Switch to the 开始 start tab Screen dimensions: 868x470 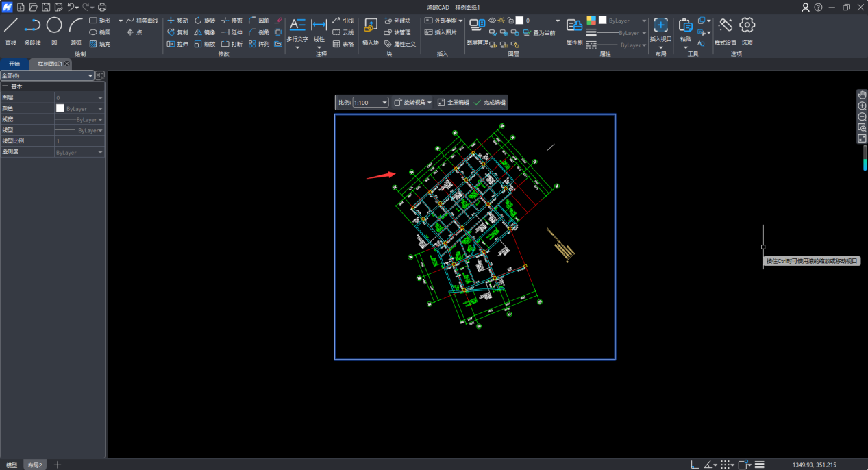coord(14,64)
